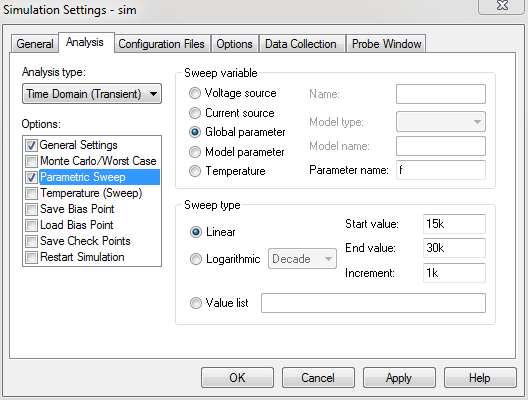Open Help for simulation settings
This screenshot has width=528, height=400.
[x=480, y=377]
